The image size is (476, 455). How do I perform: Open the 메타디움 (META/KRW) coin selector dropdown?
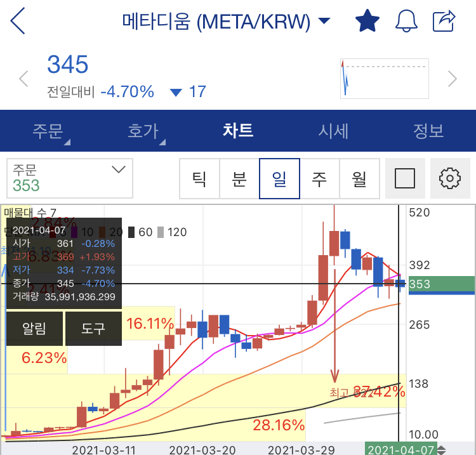(x=226, y=21)
